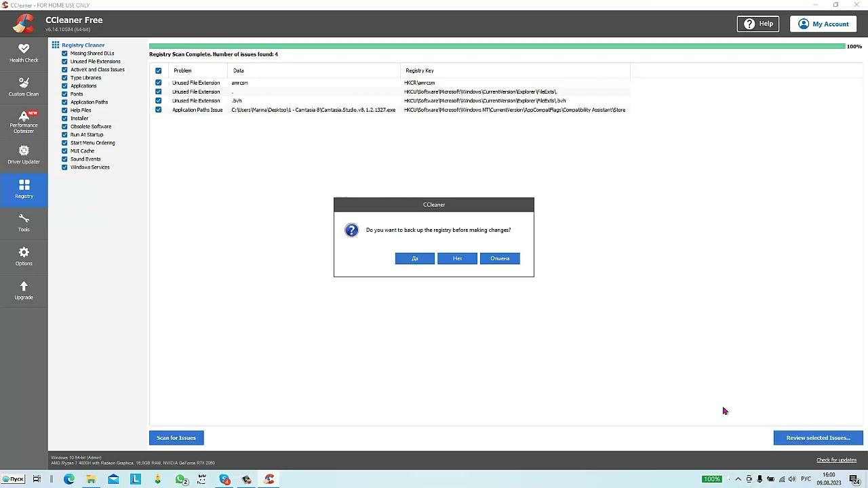Open Custom Clean section
The width and height of the screenshot is (868, 488).
coord(24,87)
